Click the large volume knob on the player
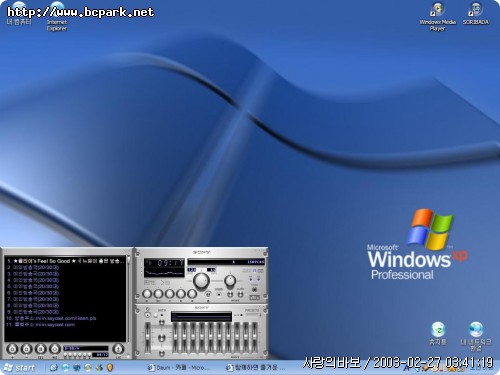This screenshot has height=375, width=500. pyautogui.click(x=201, y=281)
